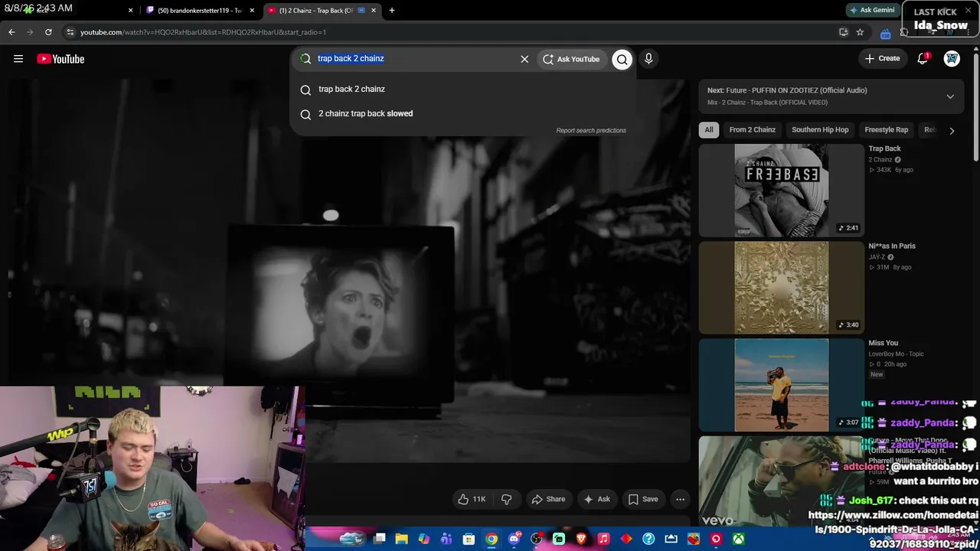Click Report search predictions link
Screen dimensions: 980x551
click(x=591, y=130)
